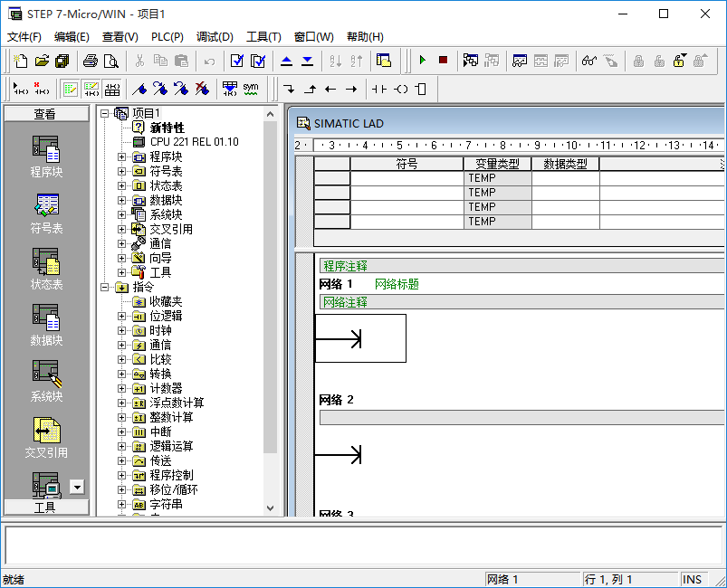
Task: Insert a box with the box icon
Action: coord(422,89)
